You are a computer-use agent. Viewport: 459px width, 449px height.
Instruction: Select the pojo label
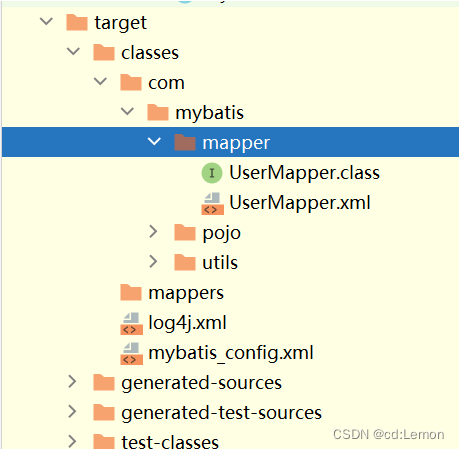coord(222,233)
